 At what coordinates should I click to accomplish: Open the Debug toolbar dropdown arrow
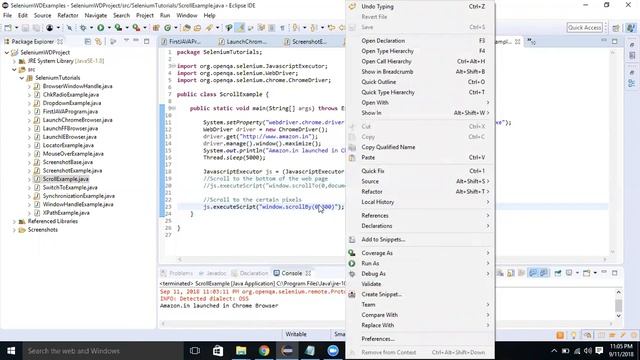tap(91, 28)
